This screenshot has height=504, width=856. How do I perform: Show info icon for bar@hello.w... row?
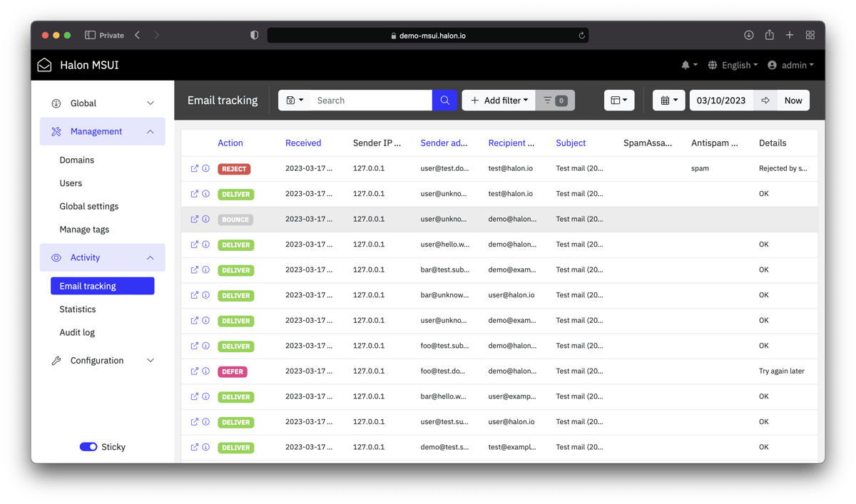click(205, 396)
